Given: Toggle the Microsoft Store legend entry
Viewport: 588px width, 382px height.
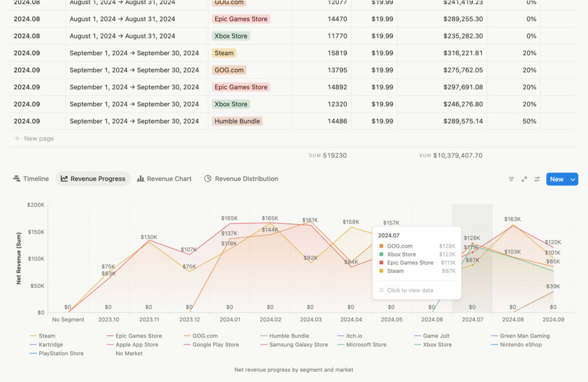Looking at the screenshot, I should coord(362,345).
